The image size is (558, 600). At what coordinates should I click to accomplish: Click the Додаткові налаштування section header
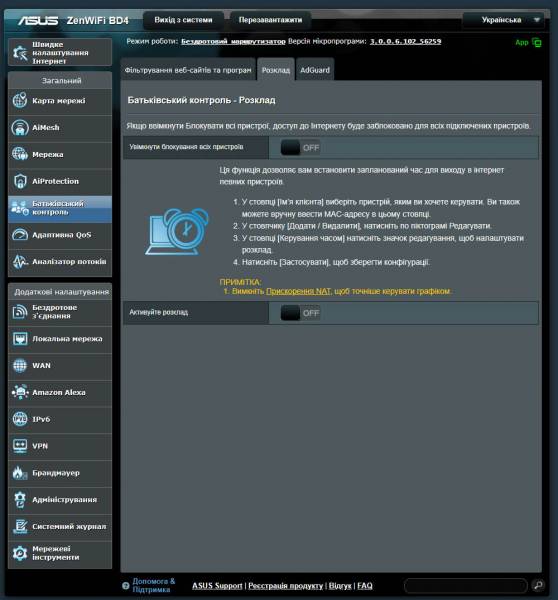pos(62,292)
